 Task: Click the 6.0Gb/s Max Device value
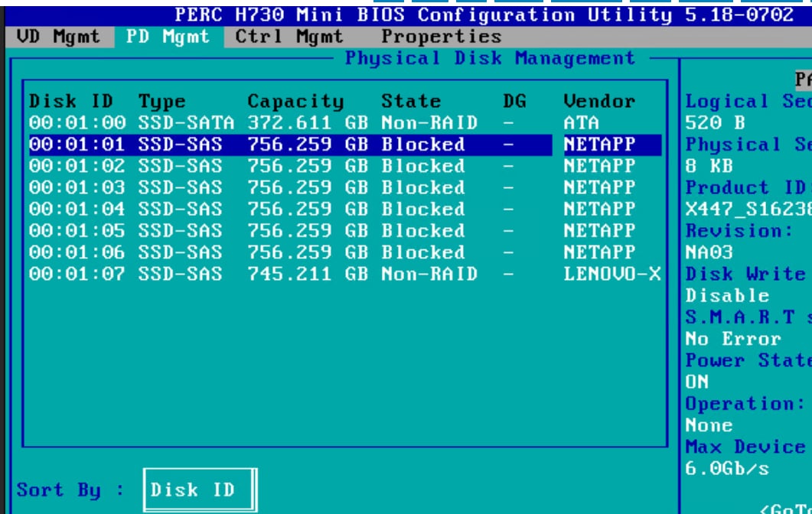[x=716, y=468]
